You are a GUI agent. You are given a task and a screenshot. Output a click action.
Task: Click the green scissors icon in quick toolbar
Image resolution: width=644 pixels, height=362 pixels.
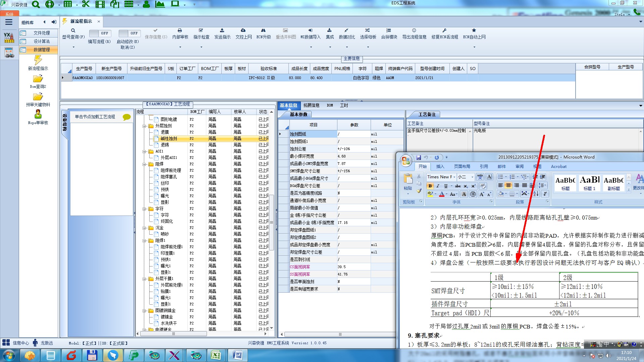86,4
